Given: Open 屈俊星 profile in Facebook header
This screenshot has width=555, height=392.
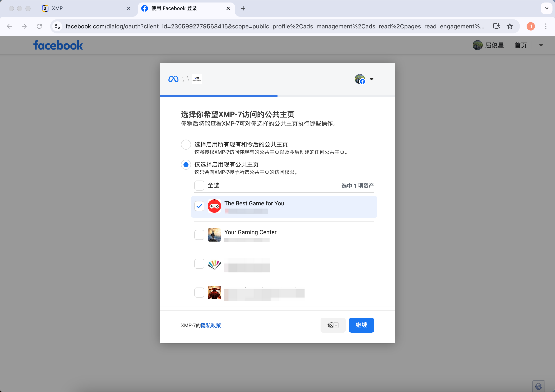Looking at the screenshot, I should 488,45.
